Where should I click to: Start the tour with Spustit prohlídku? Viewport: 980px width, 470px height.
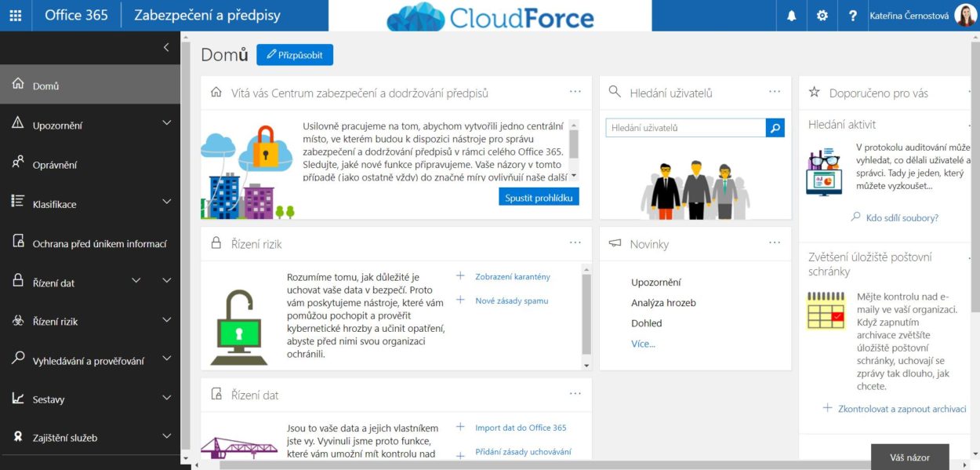click(539, 197)
